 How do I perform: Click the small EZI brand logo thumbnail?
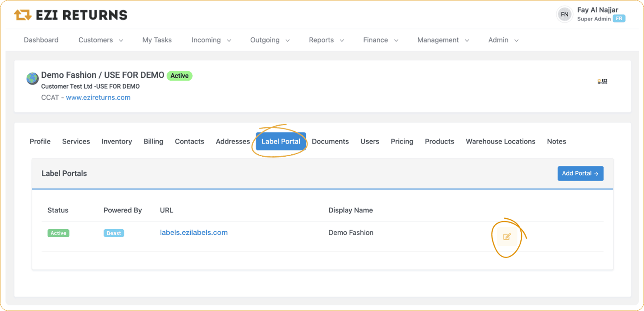[x=602, y=81]
